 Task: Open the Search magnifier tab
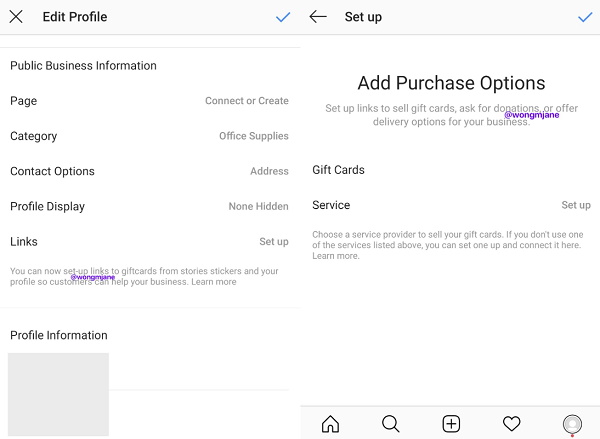click(x=391, y=424)
